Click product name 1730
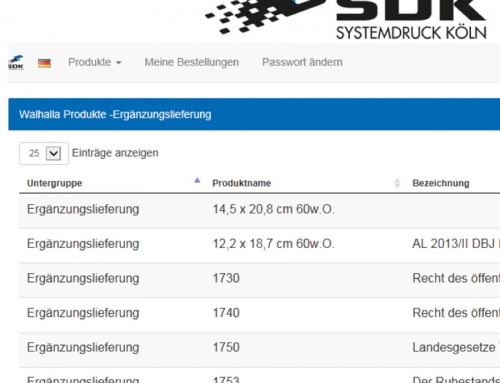 click(x=226, y=278)
